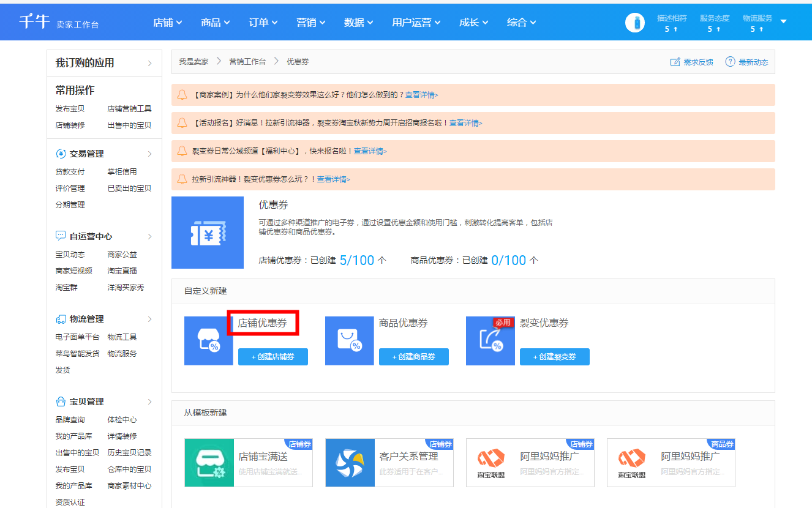
Task: Click the 交易管理 yen icon
Action: (61, 154)
